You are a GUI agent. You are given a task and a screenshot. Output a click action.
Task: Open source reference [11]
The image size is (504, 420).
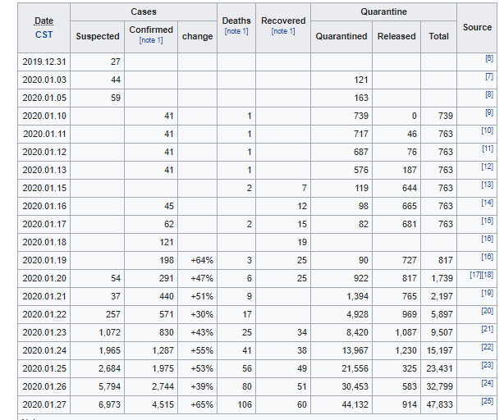click(x=488, y=148)
